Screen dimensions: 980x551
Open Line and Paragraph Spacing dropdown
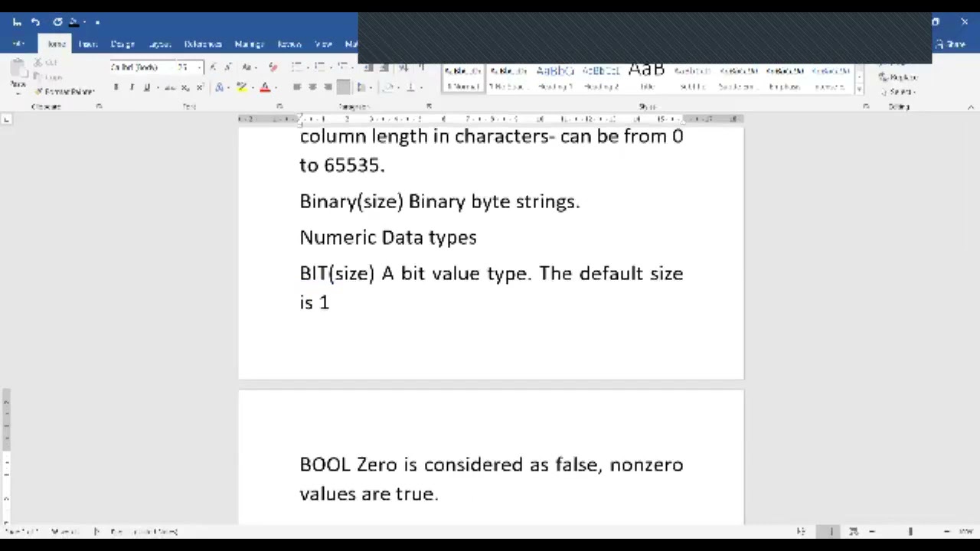(x=364, y=87)
